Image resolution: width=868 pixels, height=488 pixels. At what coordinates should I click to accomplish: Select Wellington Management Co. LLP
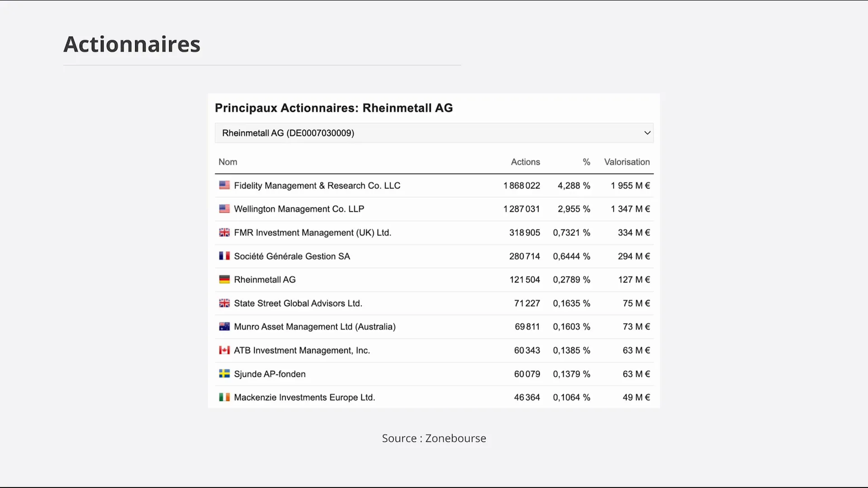[x=299, y=209]
